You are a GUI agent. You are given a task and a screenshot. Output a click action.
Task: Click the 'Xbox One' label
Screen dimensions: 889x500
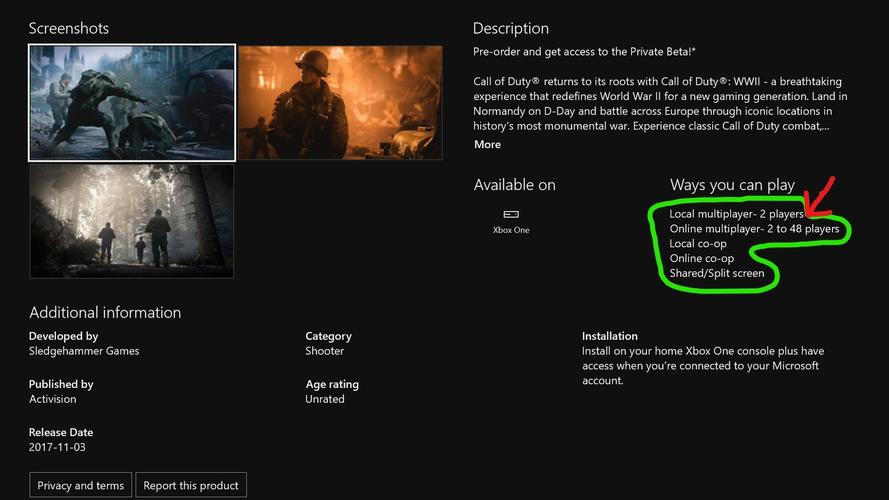pyautogui.click(x=511, y=230)
